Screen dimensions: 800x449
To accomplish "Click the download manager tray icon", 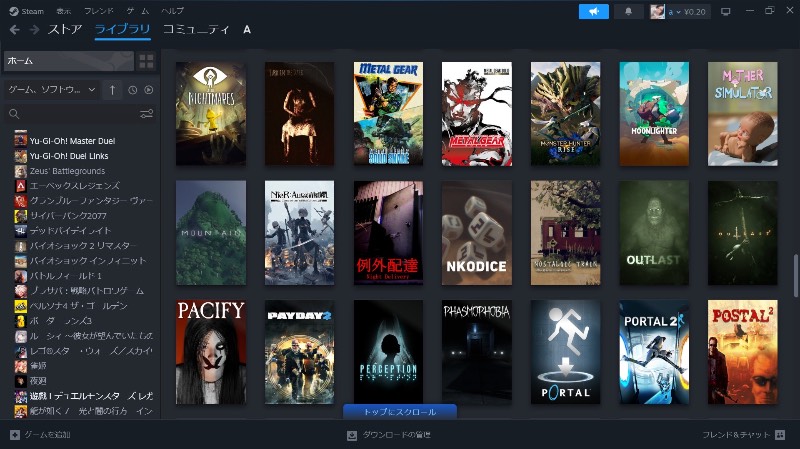I will [x=352, y=435].
